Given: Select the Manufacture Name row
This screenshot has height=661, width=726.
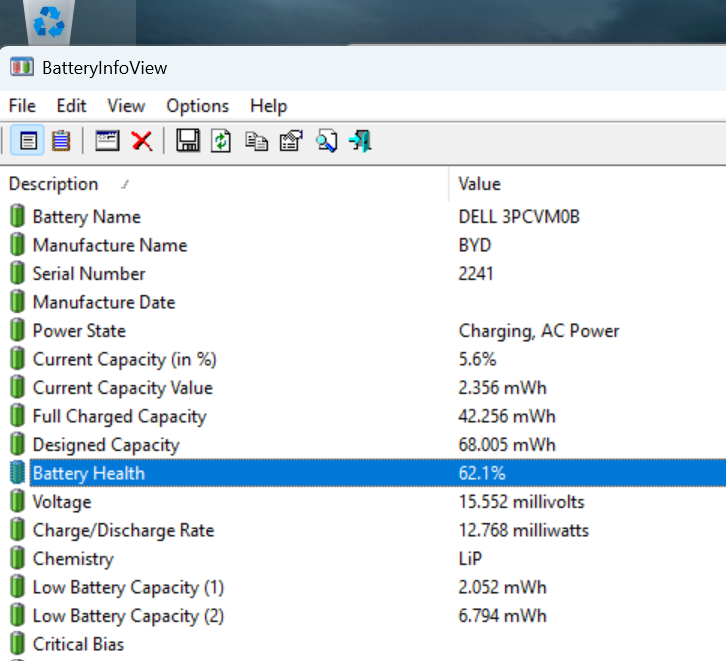Looking at the screenshot, I should (x=363, y=245).
